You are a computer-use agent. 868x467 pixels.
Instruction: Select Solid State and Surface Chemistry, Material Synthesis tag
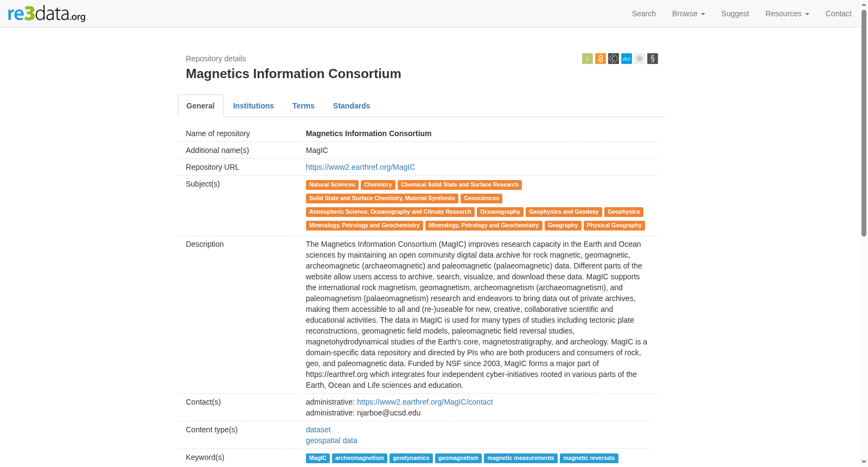click(382, 199)
